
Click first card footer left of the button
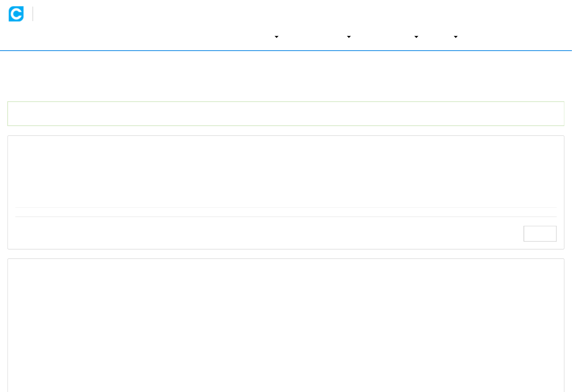click(255, 234)
